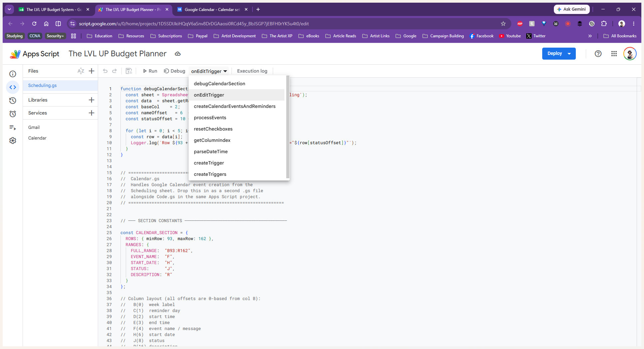This screenshot has height=349, width=644.
Task: Open the onEditTrigger function selector
Action: pyautogui.click(x=209, y=71)
